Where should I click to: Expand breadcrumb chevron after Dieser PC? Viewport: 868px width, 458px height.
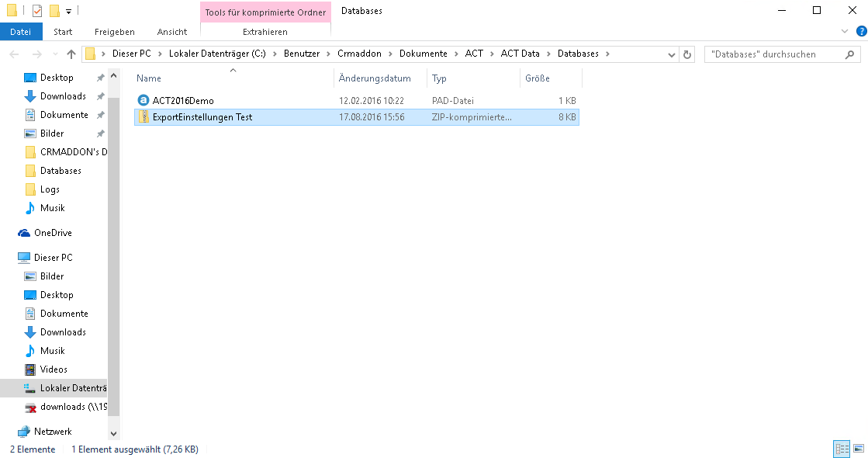pyautogui.click(x=160, y=54)
